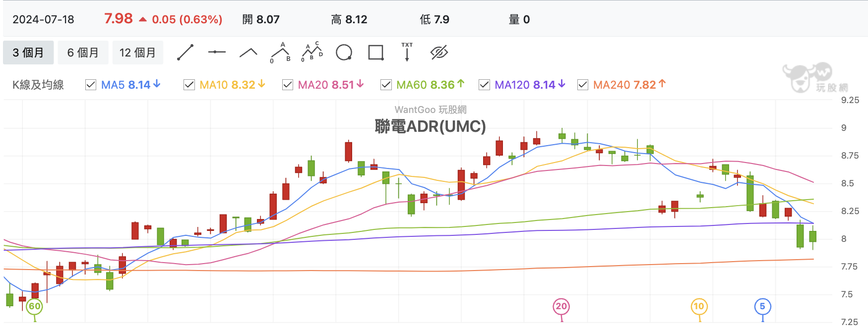Click the MA240 7.82 label text
This screenshot has height=331, width=868.
tap(630, 85)
